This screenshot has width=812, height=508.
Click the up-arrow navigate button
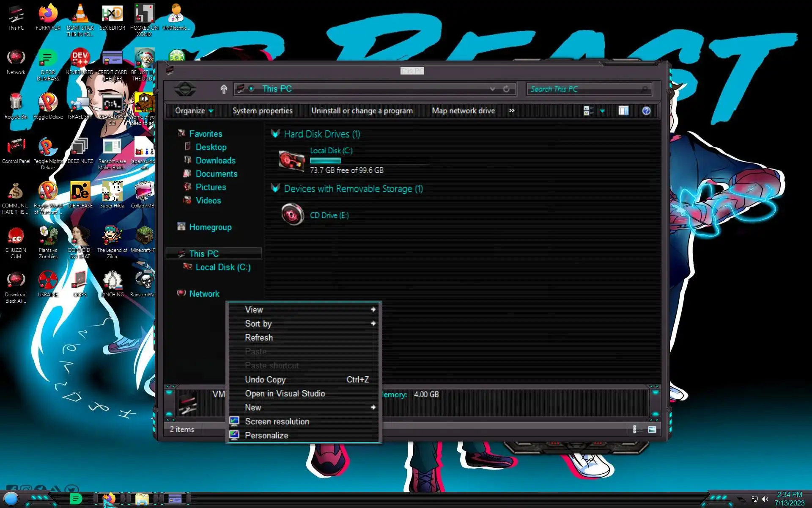tap(224, 89)
